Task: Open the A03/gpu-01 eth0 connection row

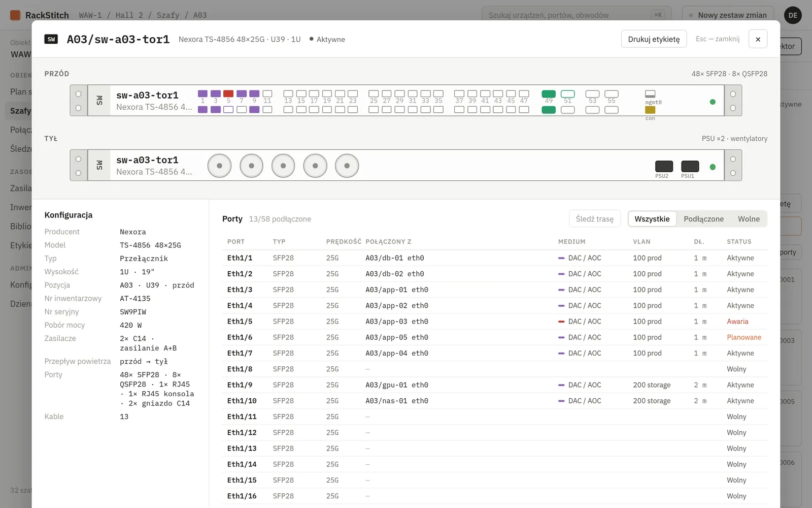Action: pos(494,385)
